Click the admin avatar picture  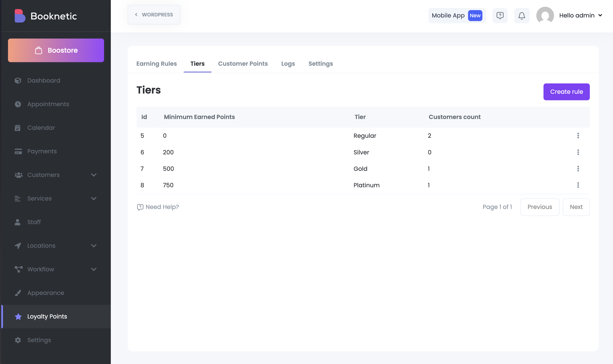click(x=545, y=15)
